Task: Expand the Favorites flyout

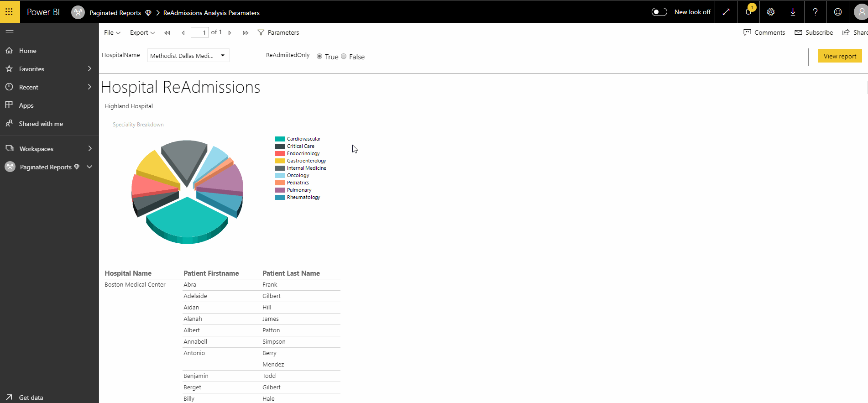Action: point(89,69)
